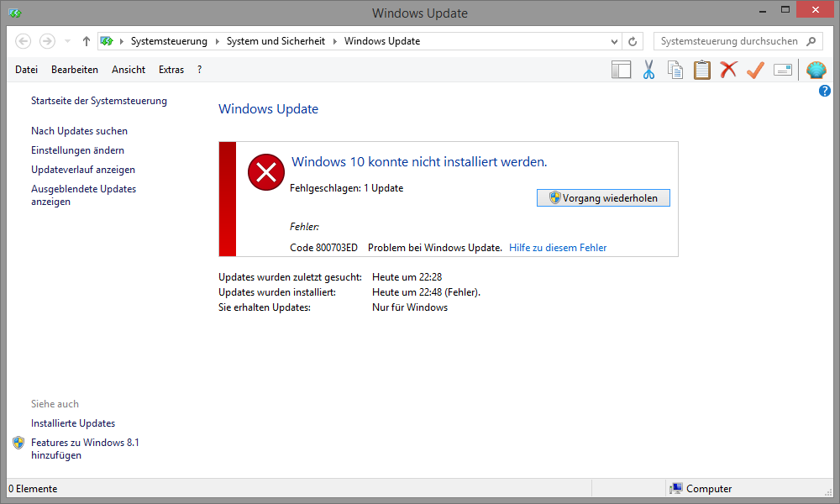This screenshot has height=504, width=840.
Task: Click the Properties card toolbar icon
Action: point(783,71)
